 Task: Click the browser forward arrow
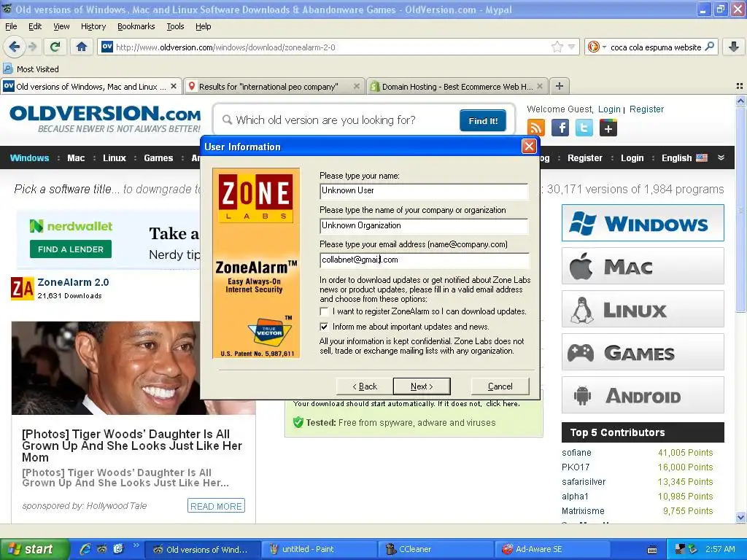point(32,47)
